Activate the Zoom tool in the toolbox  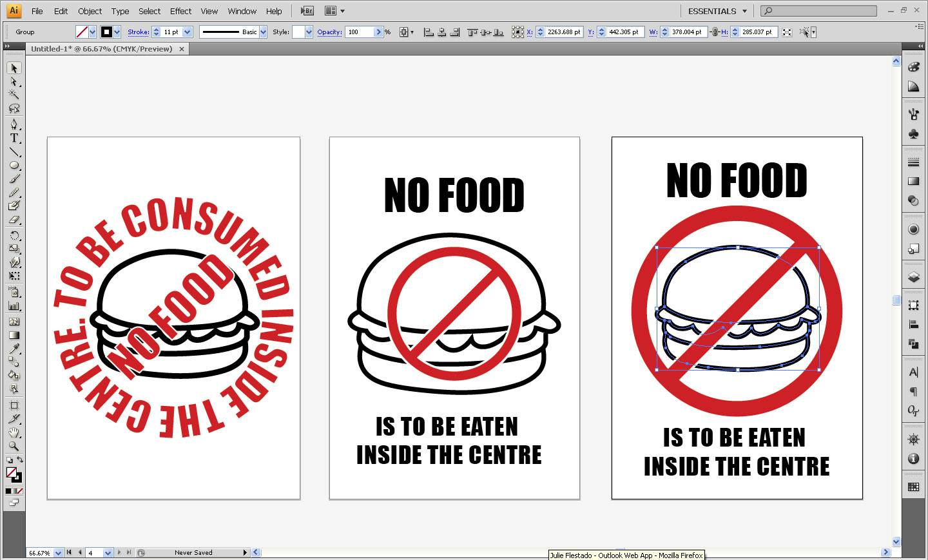coord(14,446)
